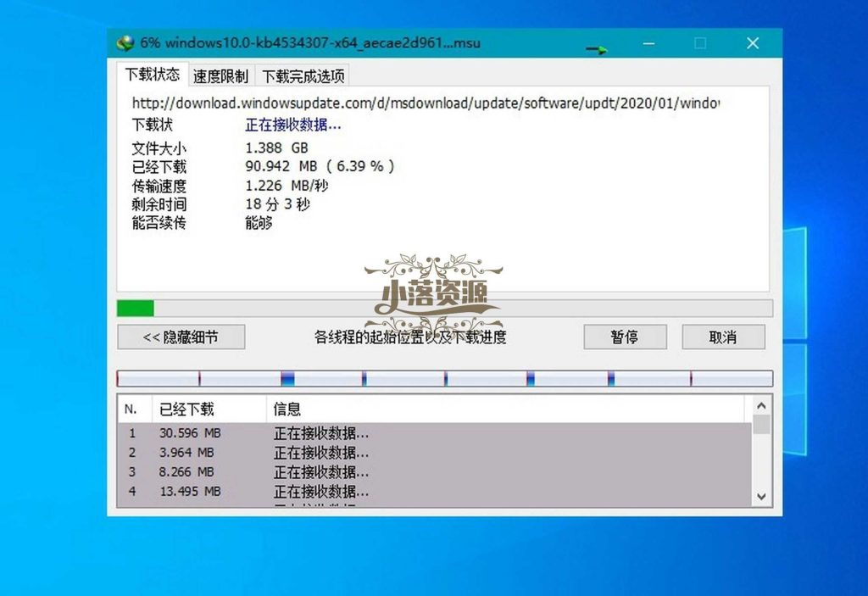Click the 文件大小 label

159,148
